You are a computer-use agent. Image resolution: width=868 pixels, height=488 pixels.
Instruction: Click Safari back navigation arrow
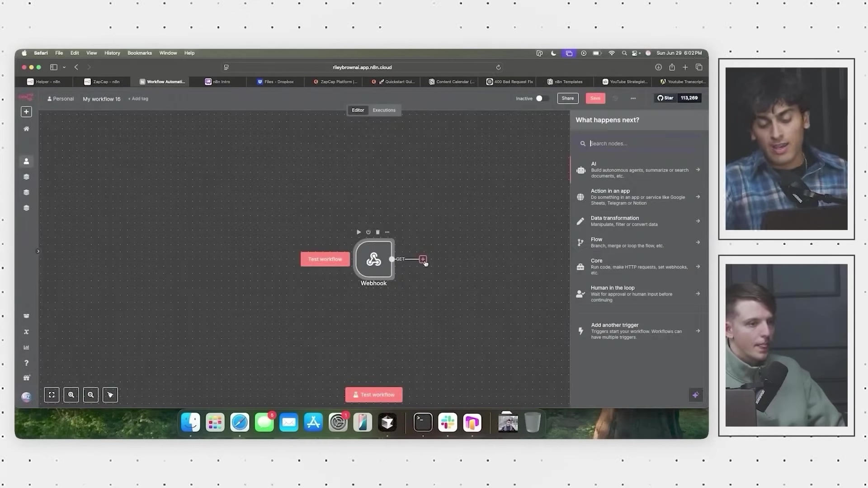pyautogui.click(x=76, y=67)
